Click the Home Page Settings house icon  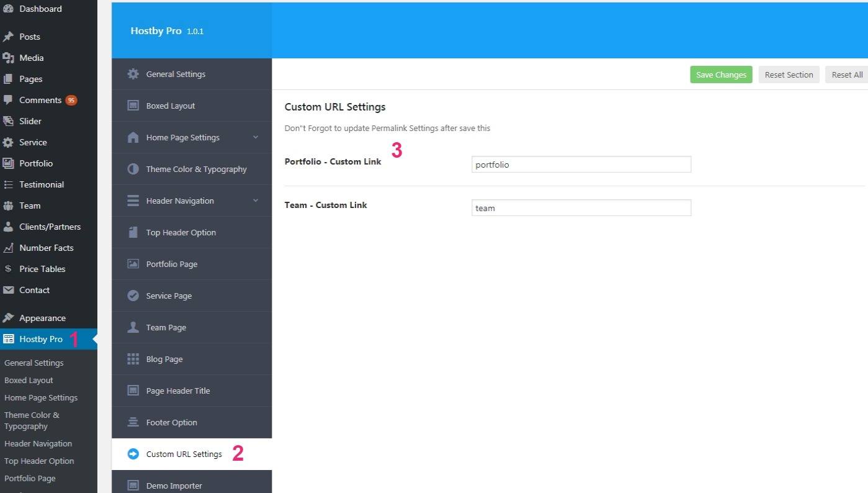click(133, 137)
